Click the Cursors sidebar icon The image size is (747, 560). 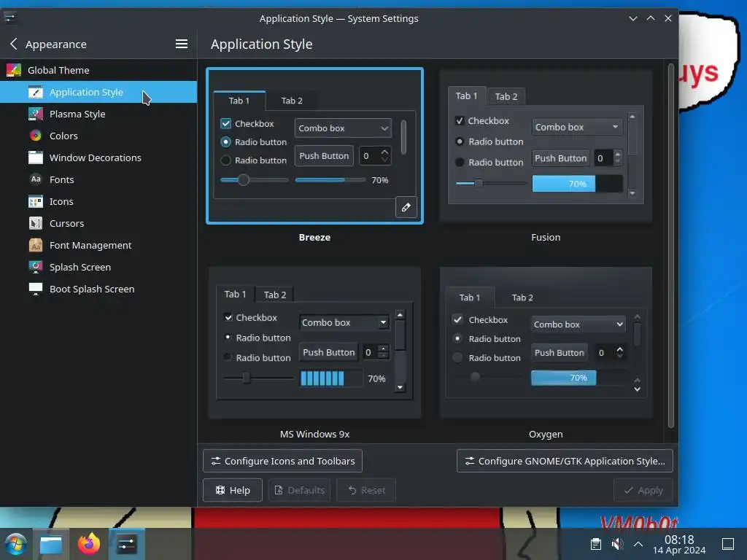[x=36, y=223]
